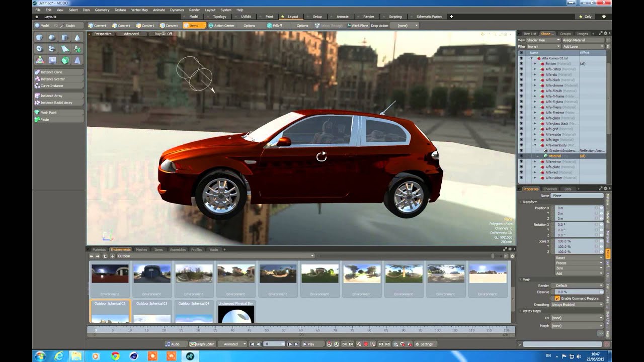Toggle visibility of Alfa-glass material

coord(521,118)
